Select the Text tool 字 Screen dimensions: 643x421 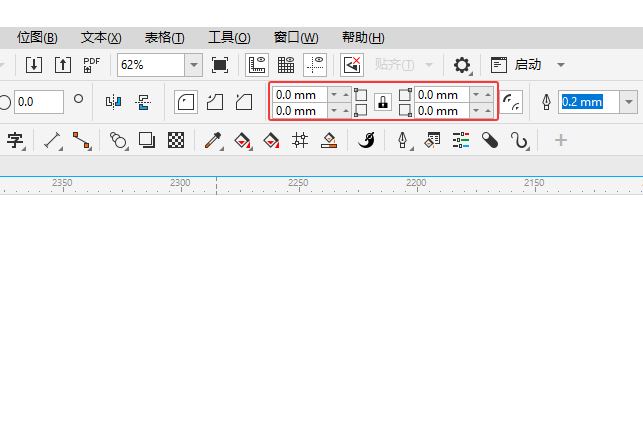(15, 140)
